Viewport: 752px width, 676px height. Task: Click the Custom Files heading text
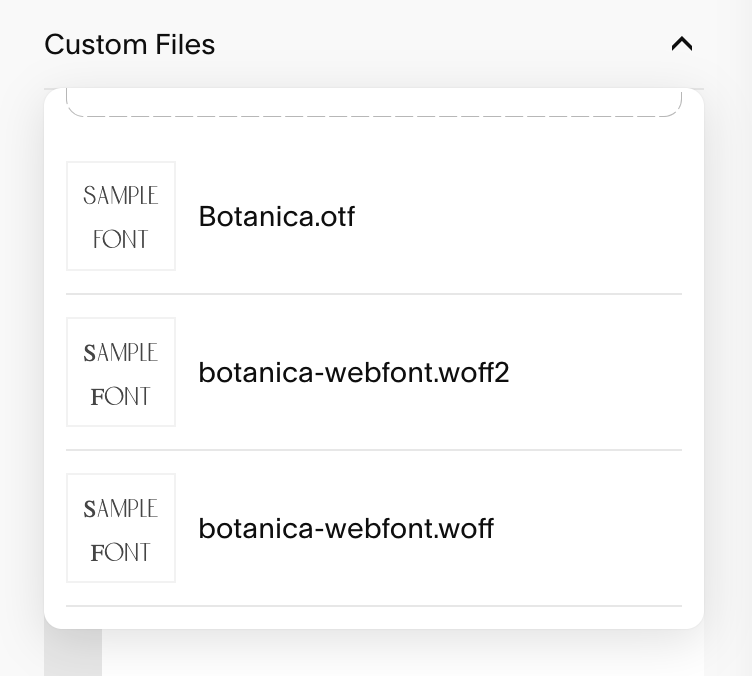click(x=129, y=45)
